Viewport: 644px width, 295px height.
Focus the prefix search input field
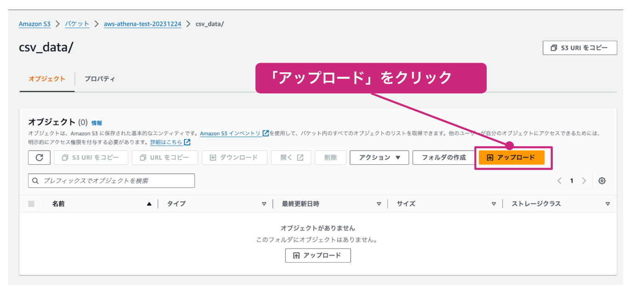111,181
